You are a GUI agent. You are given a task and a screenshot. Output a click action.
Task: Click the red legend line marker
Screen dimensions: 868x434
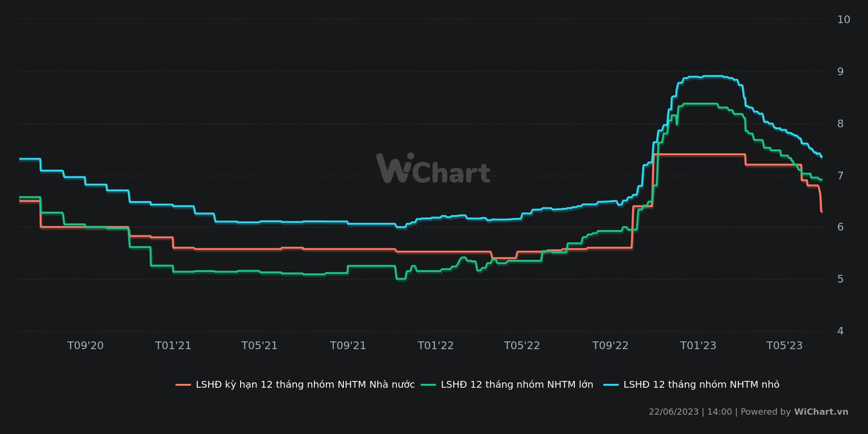coord(183,385)
